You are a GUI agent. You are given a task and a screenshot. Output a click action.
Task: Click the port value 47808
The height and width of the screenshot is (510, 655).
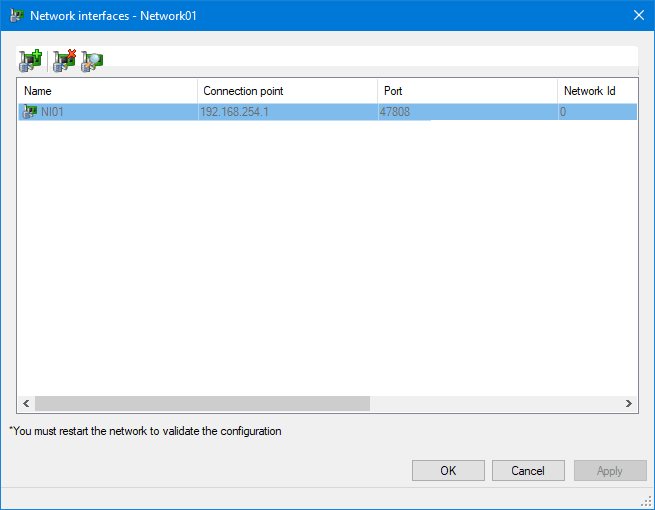tap(395, 112)
